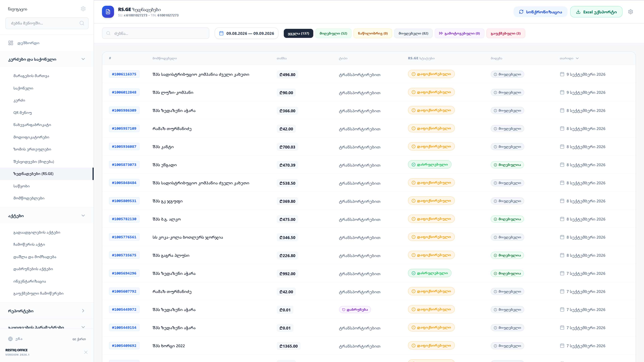The image size is (644, 362).
Task: Select the ნაწილობრივ (0) filter tab
Action: tap(373, 33)
